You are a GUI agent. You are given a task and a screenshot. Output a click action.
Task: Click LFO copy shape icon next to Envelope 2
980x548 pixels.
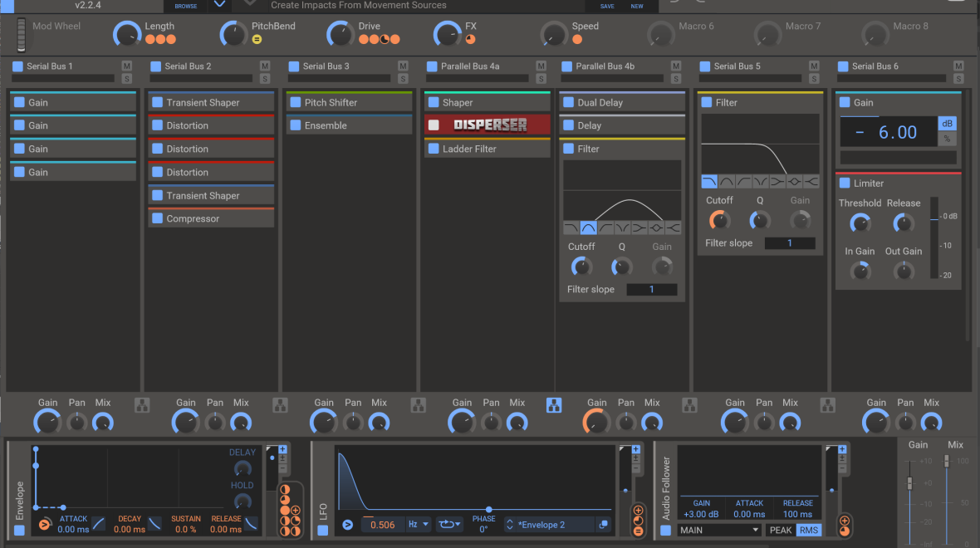pos(603,525)
